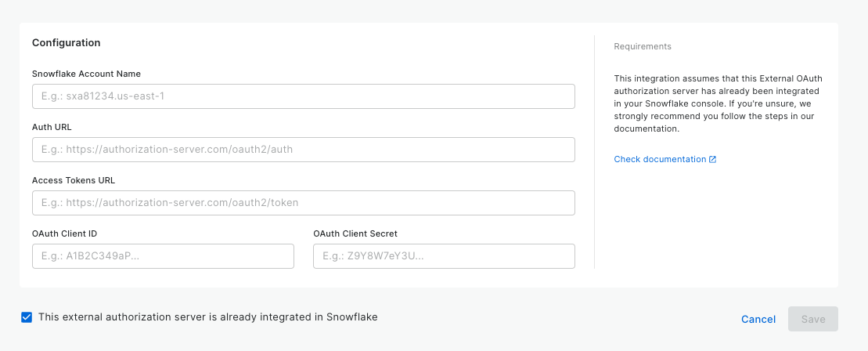Click into the Auth URL text box
Screen dimensions: 868x351
click(303, 150)
